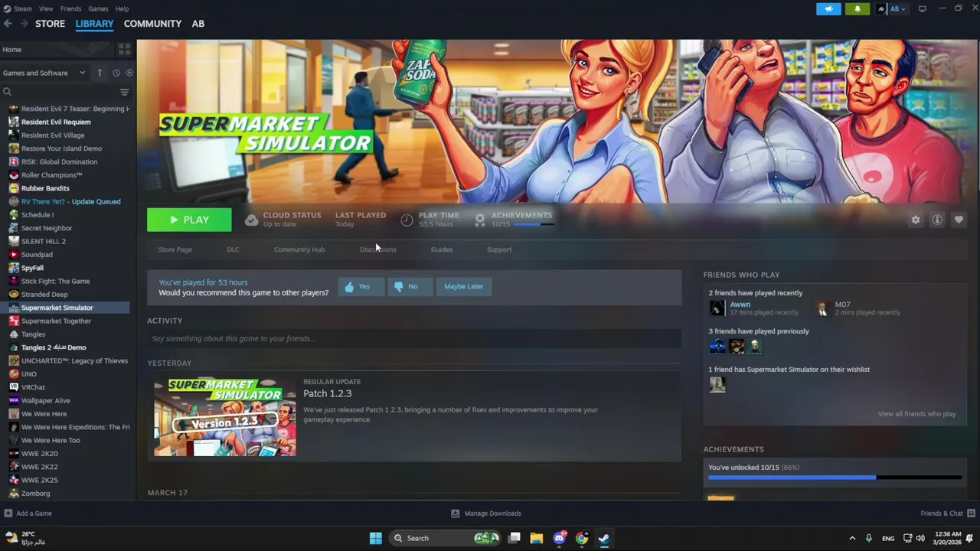Open the Guides link
The width and height of the screenshot is (980, 551).
pos(441,249)
